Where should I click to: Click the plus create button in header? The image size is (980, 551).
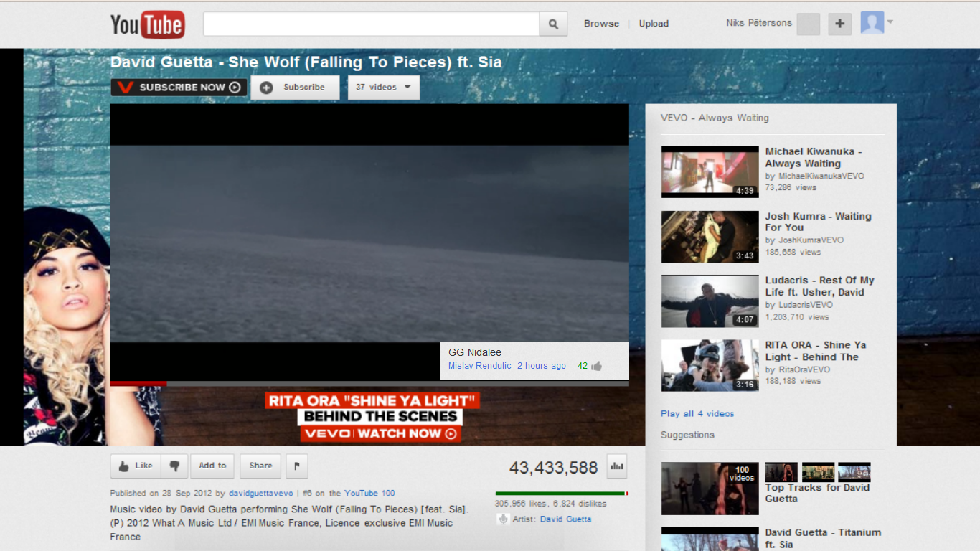click(x=840, y=24)
